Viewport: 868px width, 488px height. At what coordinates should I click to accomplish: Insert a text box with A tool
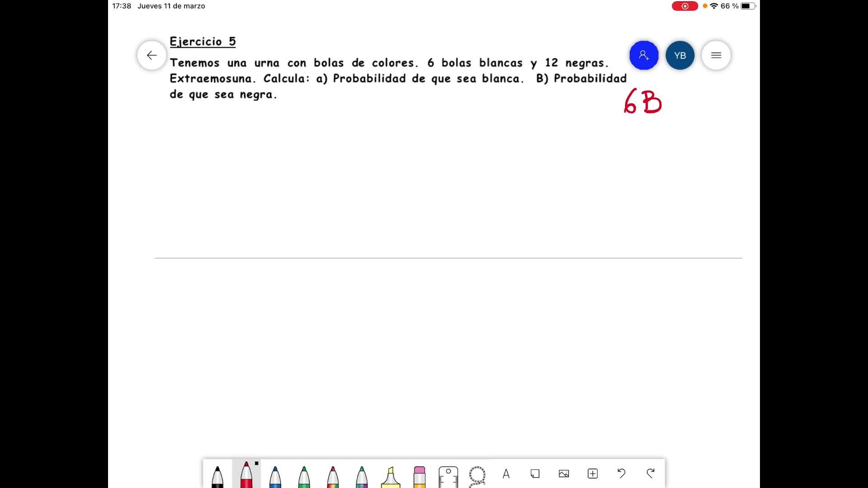pyautogui.click(x=506, y=474)
